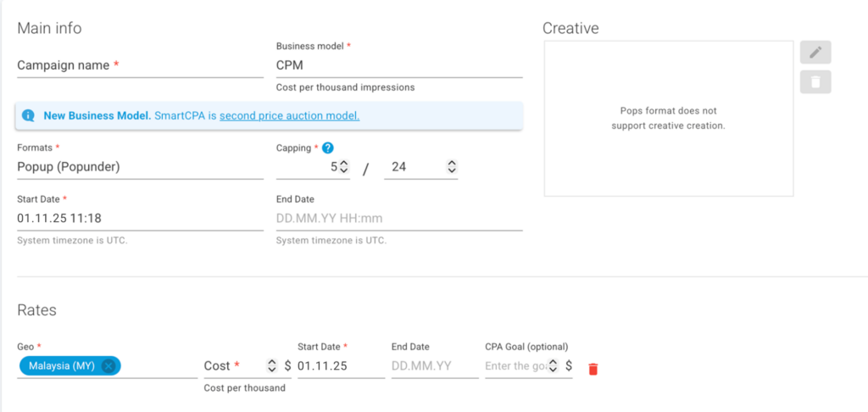Click the gray trash icon beside Creative
This screenshot has height=412, width=868.
pos(815,82)
